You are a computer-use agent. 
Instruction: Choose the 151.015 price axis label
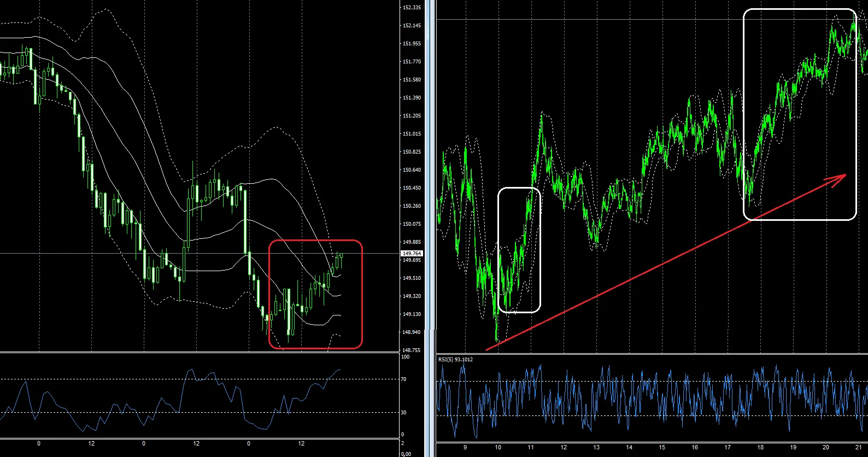pos(412,134)
